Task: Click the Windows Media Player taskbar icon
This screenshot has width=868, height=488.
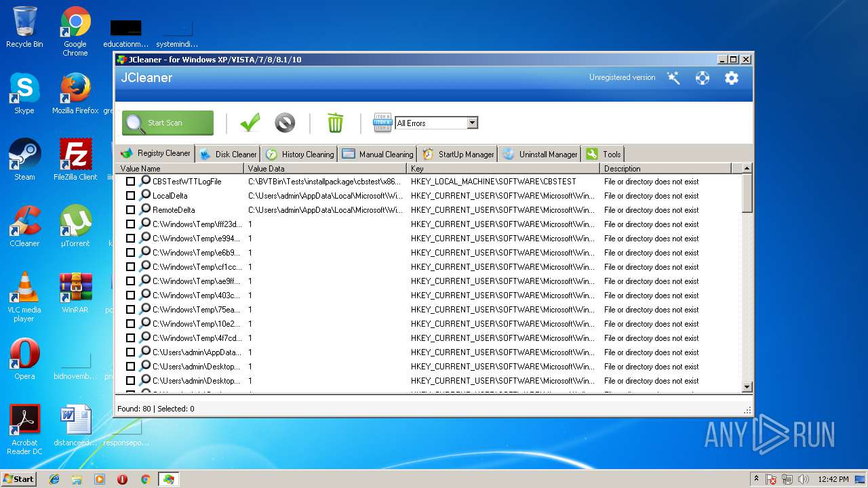Action: click(100, 479)
